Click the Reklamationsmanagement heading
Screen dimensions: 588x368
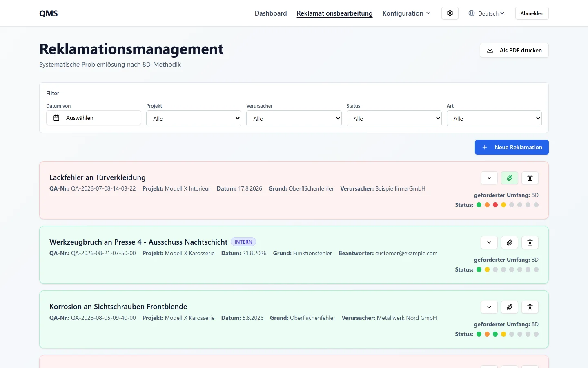point(131,49)
